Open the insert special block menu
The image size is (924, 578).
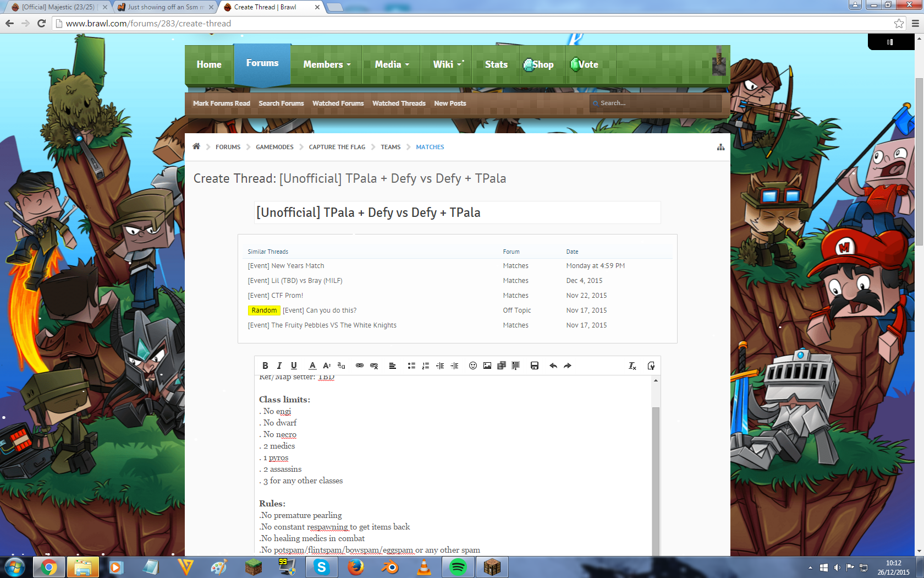(x=516, y=366)
